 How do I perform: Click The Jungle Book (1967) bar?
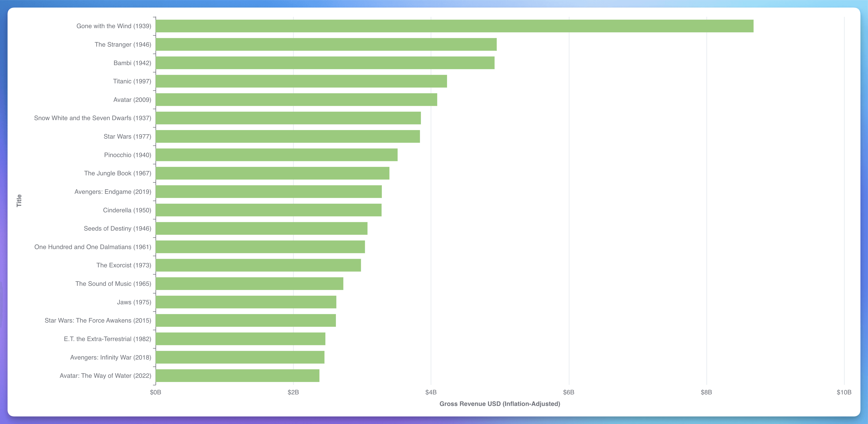point(273,173)
